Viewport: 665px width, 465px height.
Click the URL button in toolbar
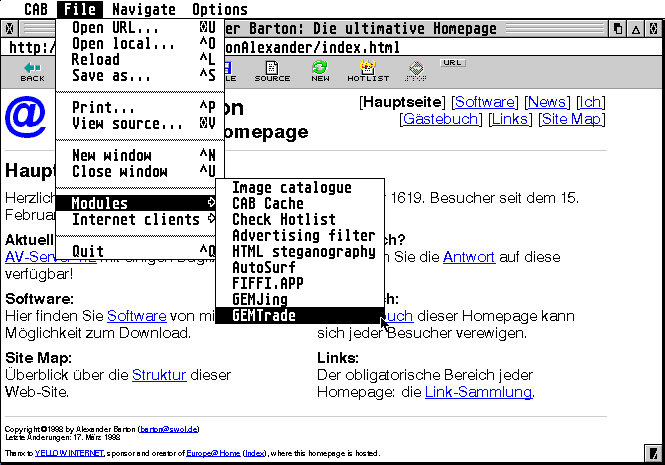453,63
